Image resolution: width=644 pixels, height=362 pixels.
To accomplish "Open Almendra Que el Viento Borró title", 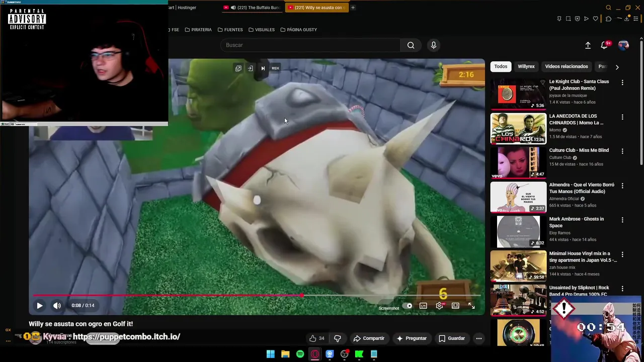I will point(582,188).
